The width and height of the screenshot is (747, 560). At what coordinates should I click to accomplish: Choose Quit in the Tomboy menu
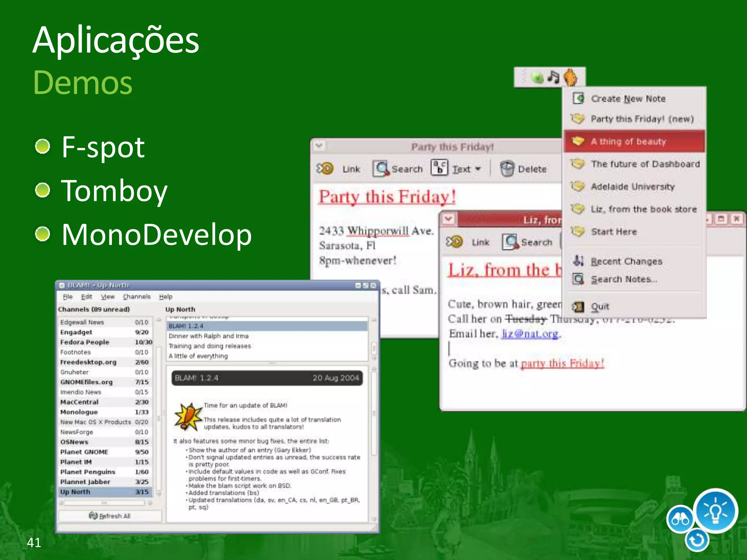[634, 307]
